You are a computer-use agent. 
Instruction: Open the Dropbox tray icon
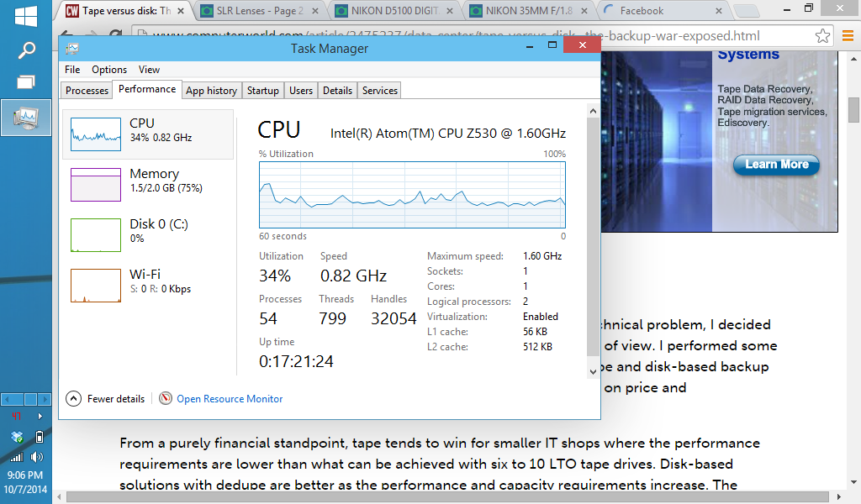pyautogui.click(x=17, y=437)
